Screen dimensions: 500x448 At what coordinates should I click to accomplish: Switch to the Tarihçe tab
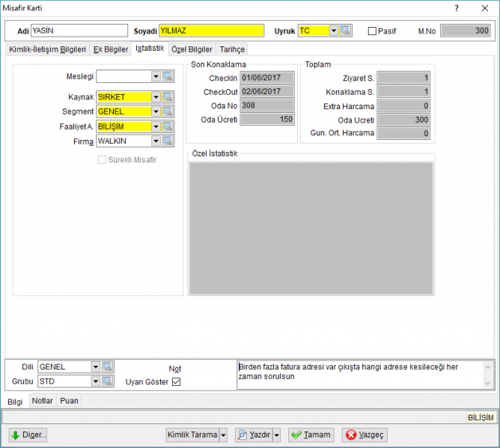pos(232,49)
